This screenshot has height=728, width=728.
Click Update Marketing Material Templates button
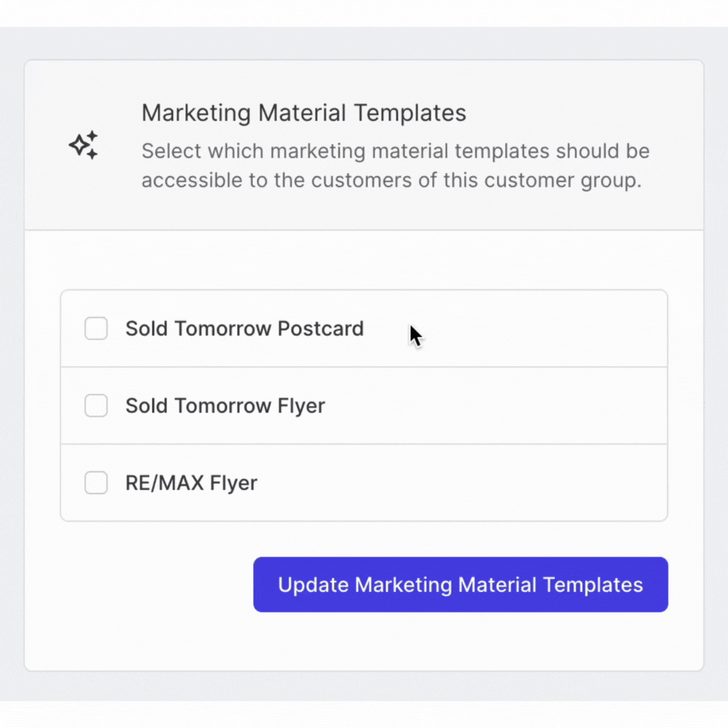tap(460, 584)
